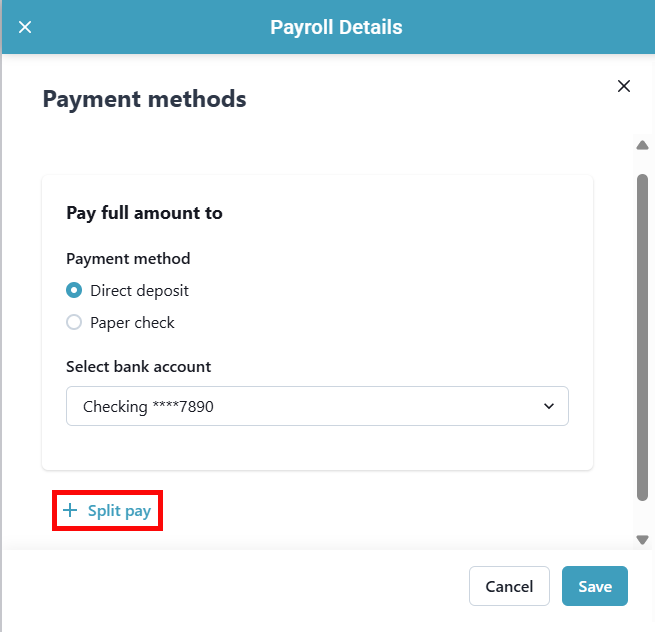Click the Select bank account field label
The width and height of the screenshot is (655, 632).
click(x=139, y=367)
